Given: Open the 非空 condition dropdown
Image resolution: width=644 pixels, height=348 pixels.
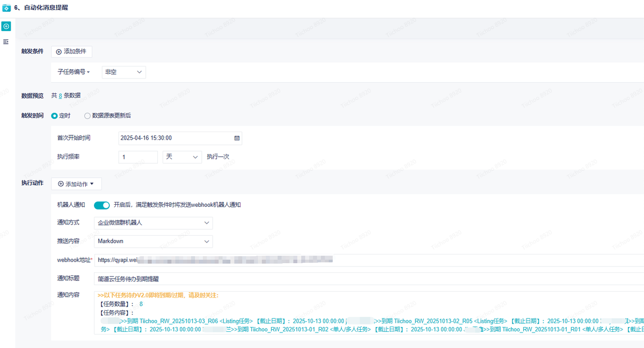Looking at the screenshot, I should (x=123, y=72).
